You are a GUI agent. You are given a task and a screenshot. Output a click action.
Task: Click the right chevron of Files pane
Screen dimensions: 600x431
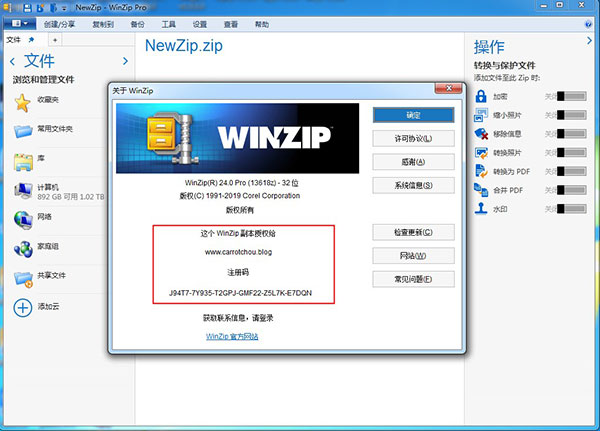click(x=125, y=61)
